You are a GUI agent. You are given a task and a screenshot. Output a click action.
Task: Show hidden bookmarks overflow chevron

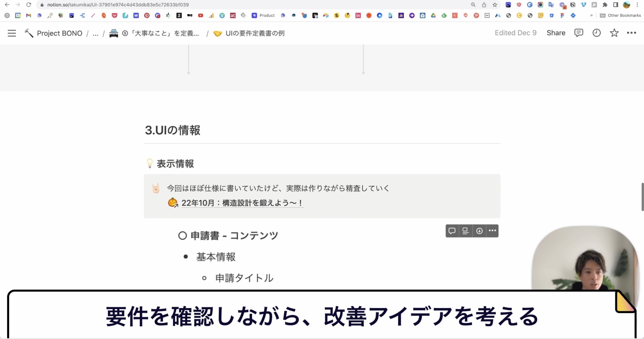pos(591,15)
